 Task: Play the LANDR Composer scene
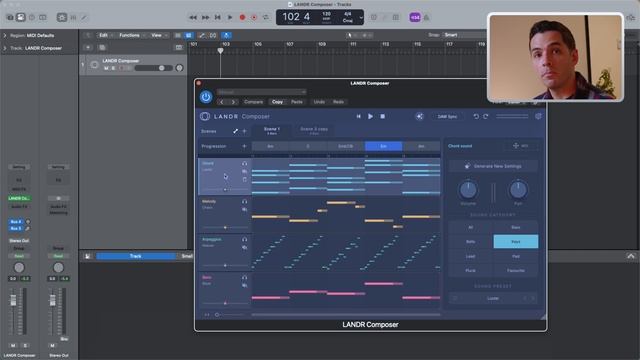pos(370,117)
